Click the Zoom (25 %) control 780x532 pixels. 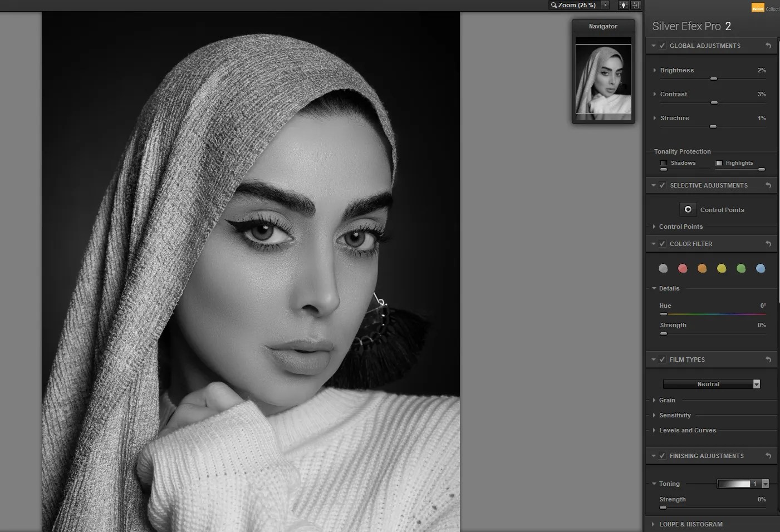click(573, 5)
